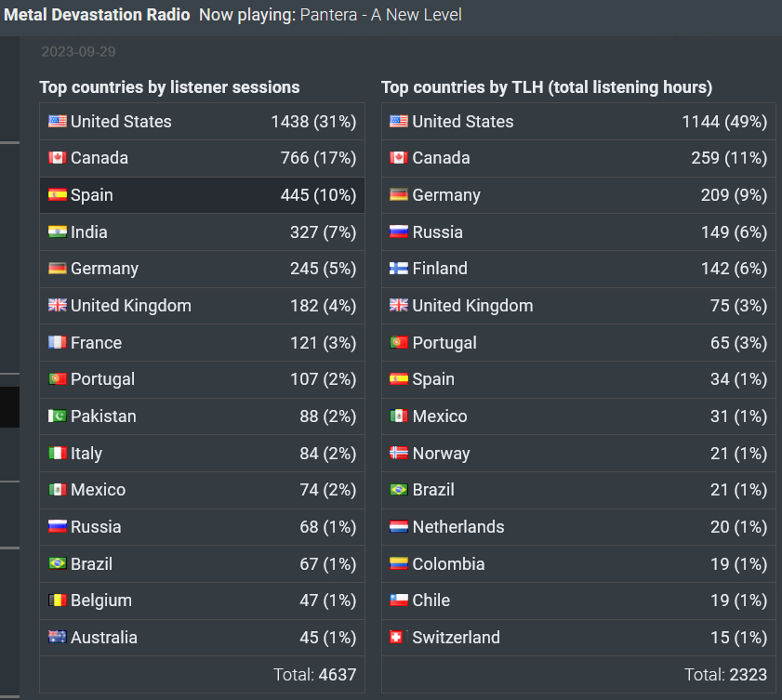Click the Metal Devastation Radio title
The height and width of the screenshot is (700, 782).
point(97,15)
